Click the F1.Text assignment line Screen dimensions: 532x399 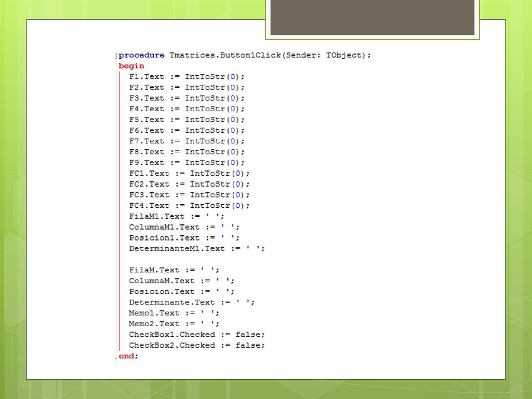click(187, 77)
